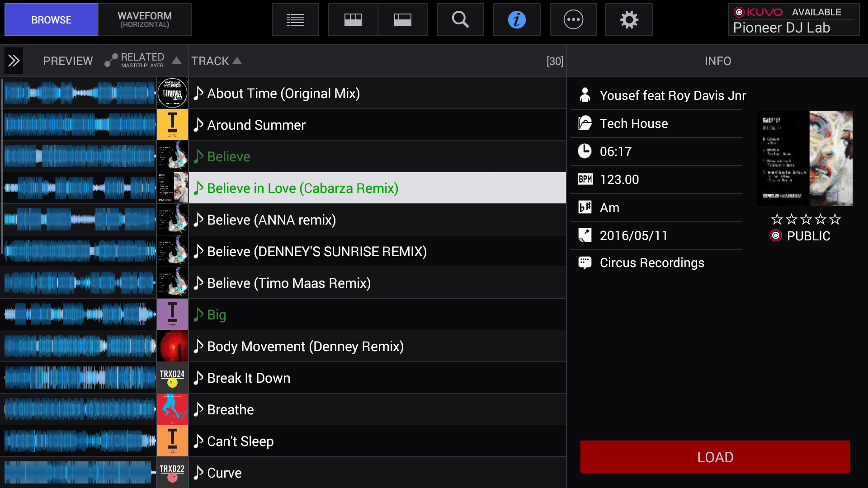The height and width of the screenshot is (488, 868).
Task: Switch to split panel view icon
Action: point(402,20)
